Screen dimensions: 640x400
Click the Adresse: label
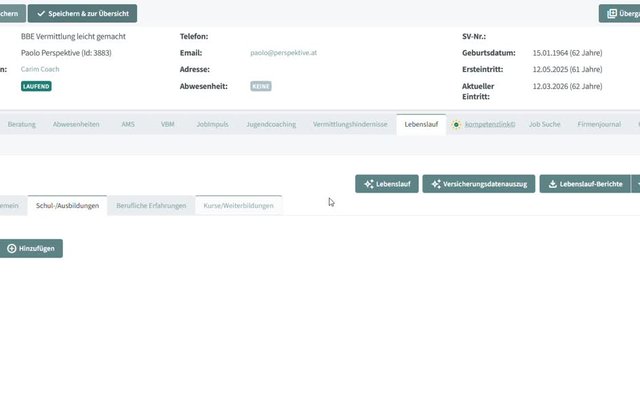click(x=195, y=69)
